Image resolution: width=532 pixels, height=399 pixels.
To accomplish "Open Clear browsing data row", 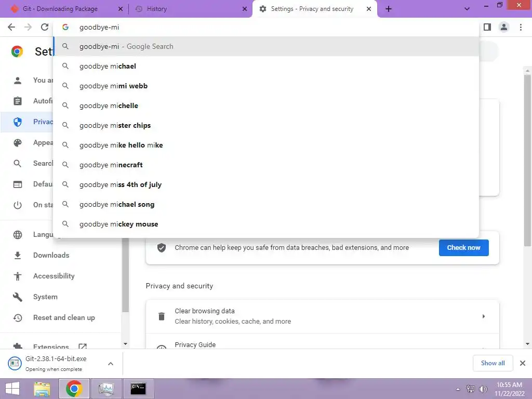I will [322, 316].
